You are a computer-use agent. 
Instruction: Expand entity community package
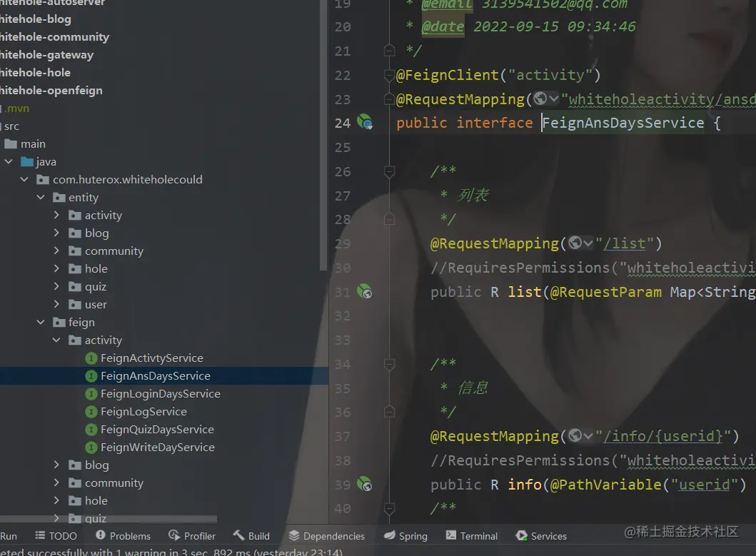pyautogui.click(x=56, y=251)
